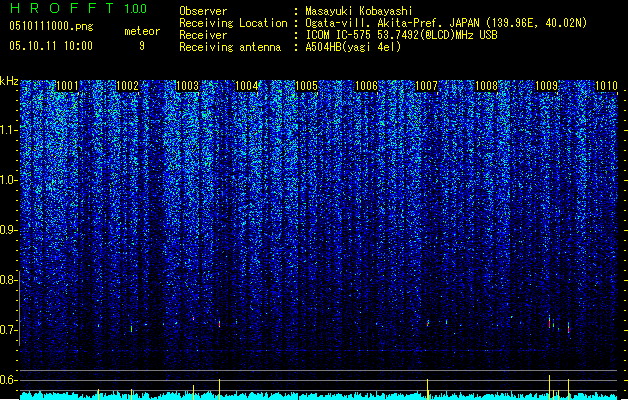Click the 'Observer' field label
The height and width of the screenshot is (400, 629).
(x=203, y=11)
